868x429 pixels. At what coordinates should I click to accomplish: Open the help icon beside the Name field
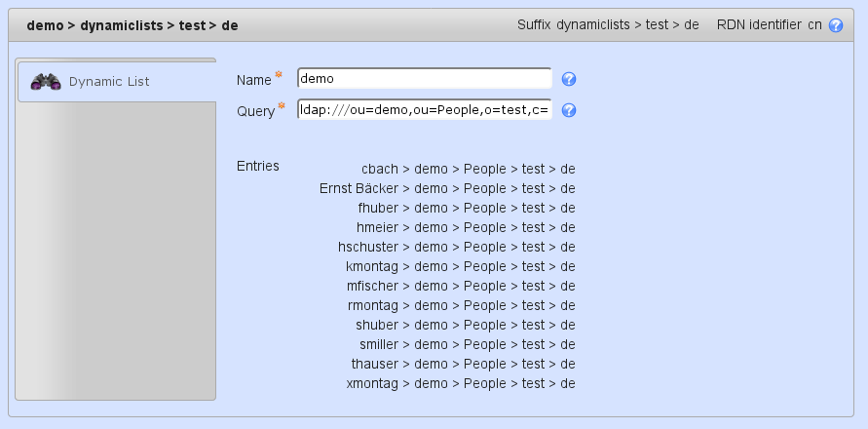[x=570, y=79]
